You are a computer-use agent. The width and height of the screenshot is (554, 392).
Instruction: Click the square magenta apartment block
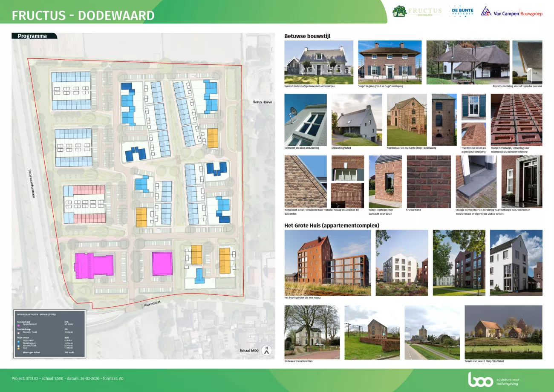point(162,264)
